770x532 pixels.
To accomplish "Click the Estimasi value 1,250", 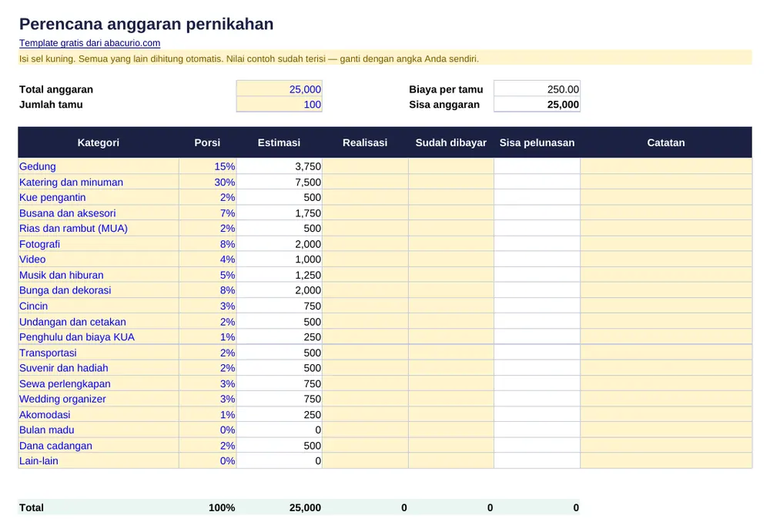I will pyautogui.click(x=279, y=275).
